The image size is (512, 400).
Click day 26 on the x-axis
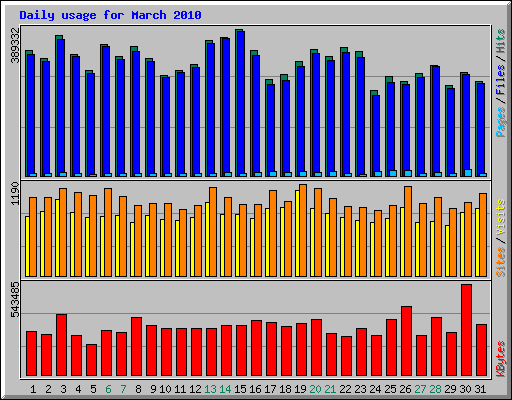coord(405,389)
